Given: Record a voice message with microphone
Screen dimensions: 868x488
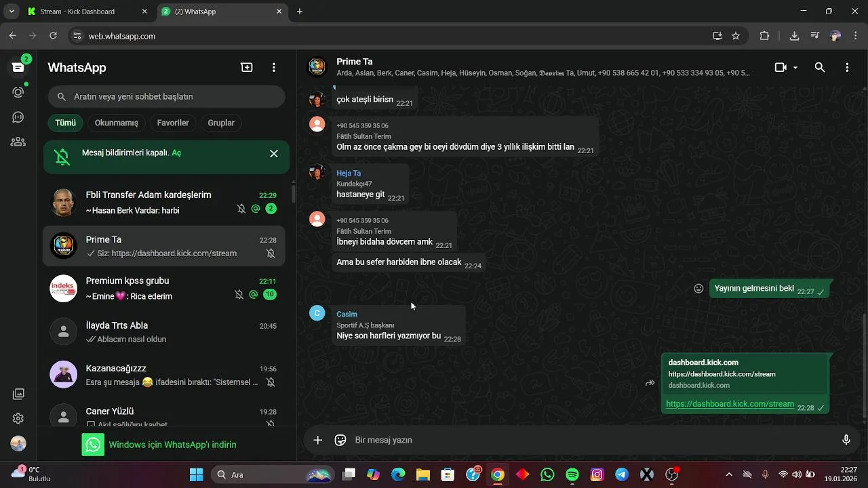Looking at the screenshot, I should [x=846, y=440].
